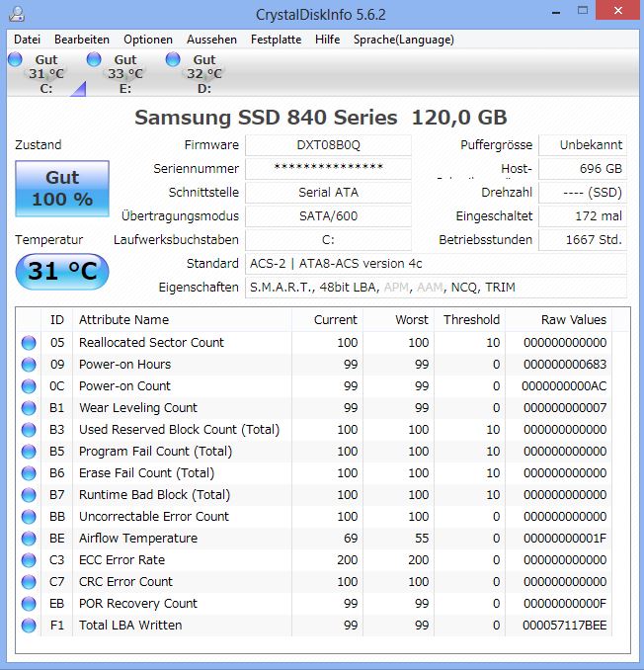This screenshot has width=644, height=670.
Task: Select the Airflow Temperature attribute name
Action: (x=138, y=539)
